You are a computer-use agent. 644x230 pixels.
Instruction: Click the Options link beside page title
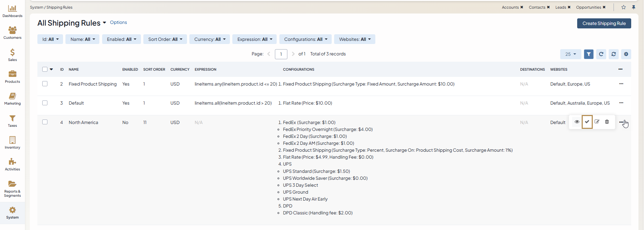pyautogui.click(x=118, y=23)
